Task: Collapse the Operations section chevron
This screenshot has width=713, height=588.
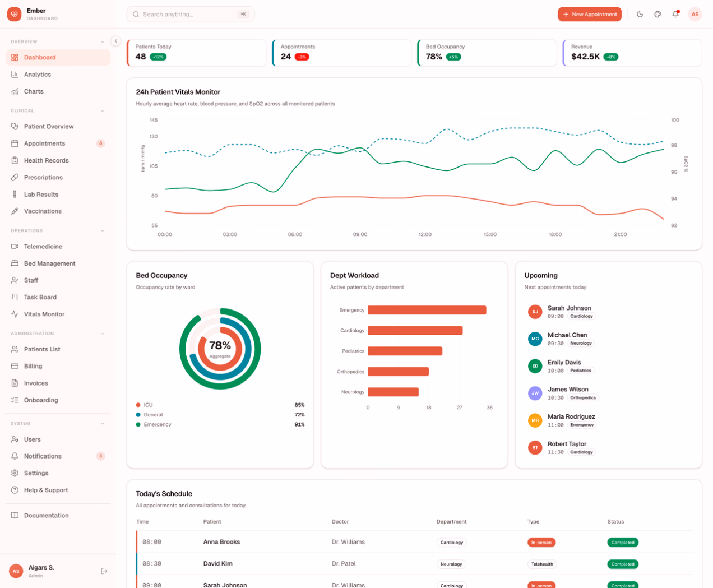Action: [103, 230]
